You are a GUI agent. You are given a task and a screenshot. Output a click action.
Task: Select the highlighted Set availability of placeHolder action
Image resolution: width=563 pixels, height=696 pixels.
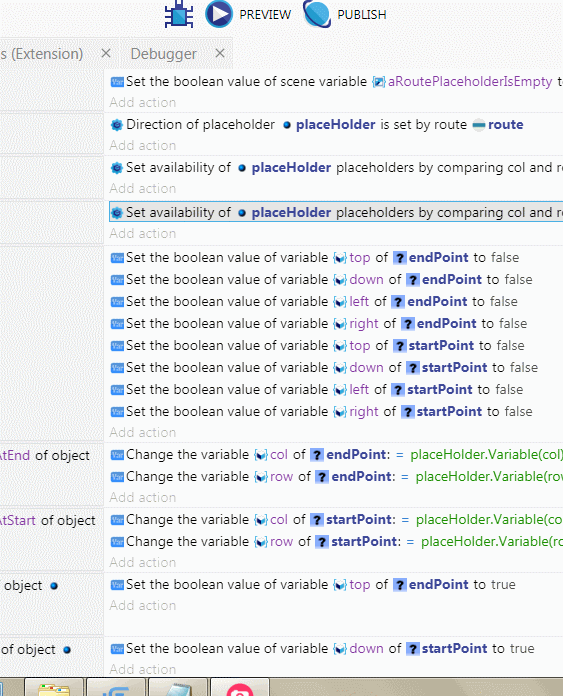tap(336, 213)
